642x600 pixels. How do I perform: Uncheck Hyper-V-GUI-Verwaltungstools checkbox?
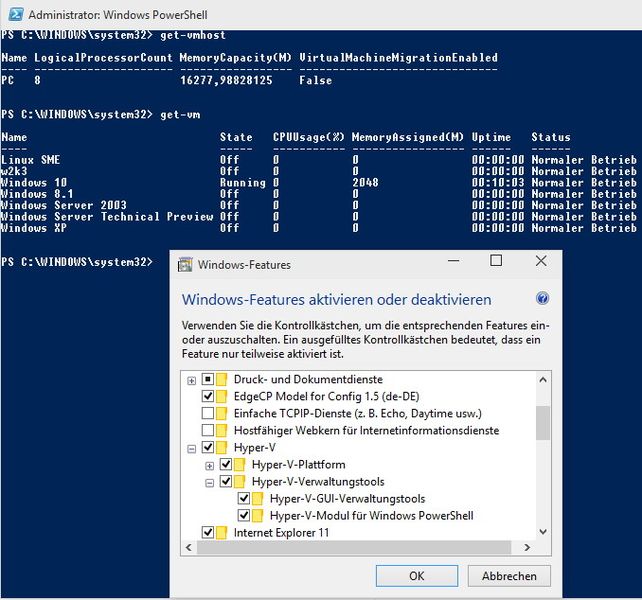point(244,498)
